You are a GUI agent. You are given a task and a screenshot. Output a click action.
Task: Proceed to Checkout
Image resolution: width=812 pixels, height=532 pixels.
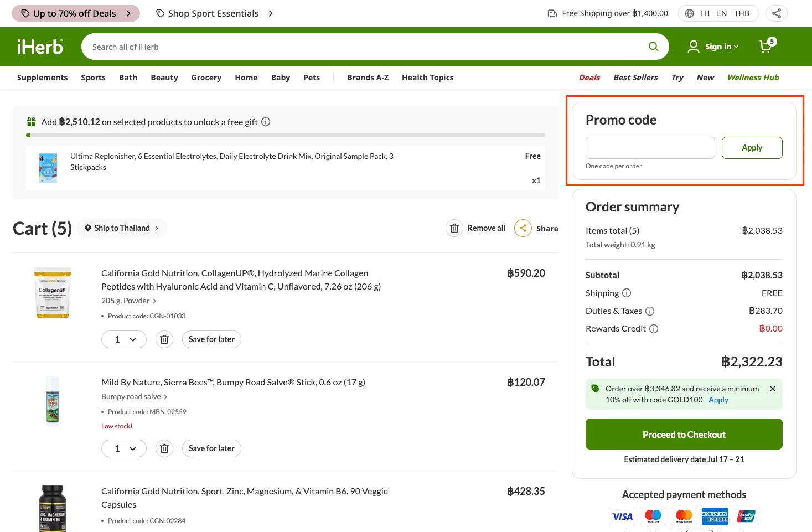tap(684, 434)
